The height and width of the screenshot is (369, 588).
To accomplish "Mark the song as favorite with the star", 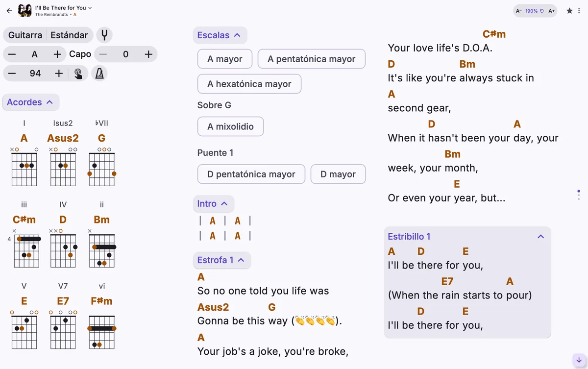I will [x=569, y=10].
